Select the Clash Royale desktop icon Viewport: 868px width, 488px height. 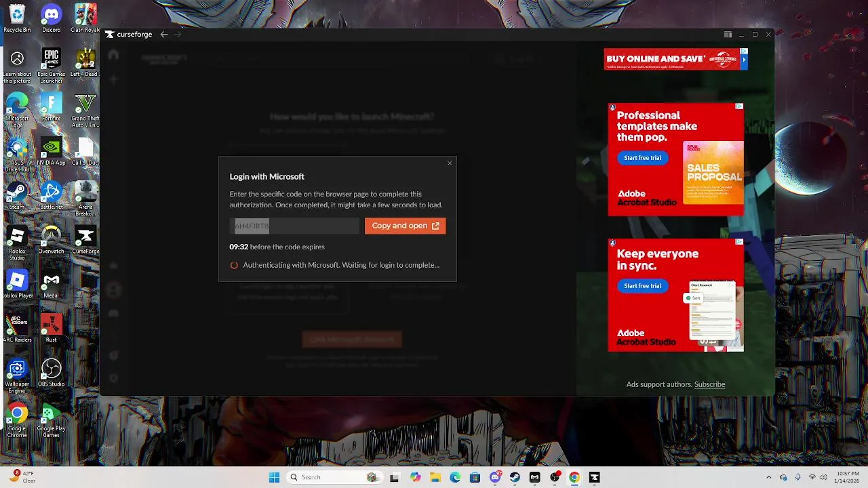coord(85,18)
